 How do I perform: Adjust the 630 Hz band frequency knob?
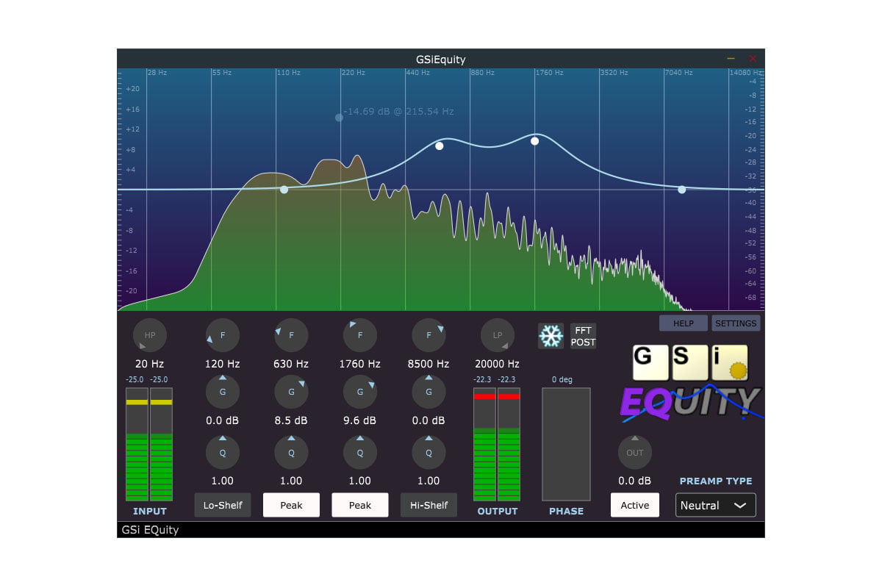click(x=291, y=335)
